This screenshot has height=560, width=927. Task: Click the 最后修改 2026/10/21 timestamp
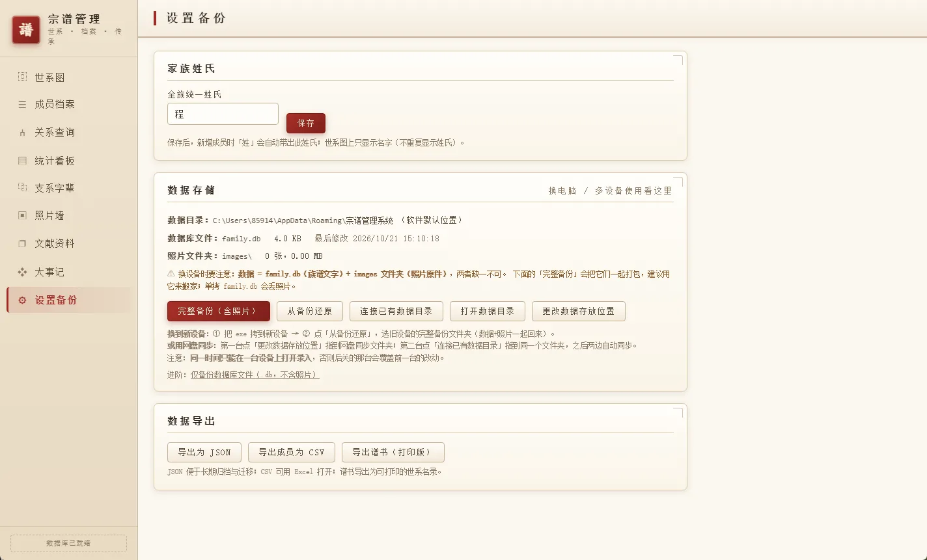(x=377, y=239)
